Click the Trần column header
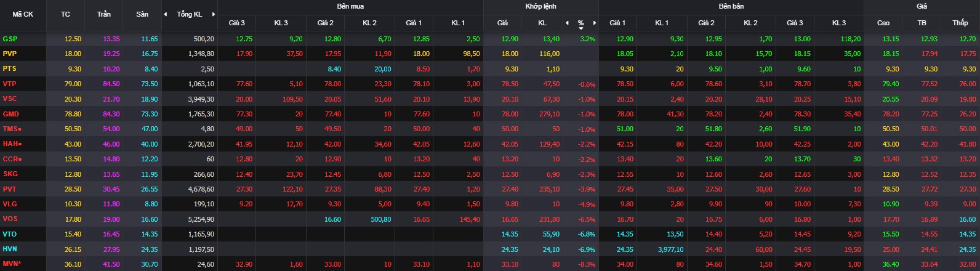980x271 pixels. pos(104,14)
